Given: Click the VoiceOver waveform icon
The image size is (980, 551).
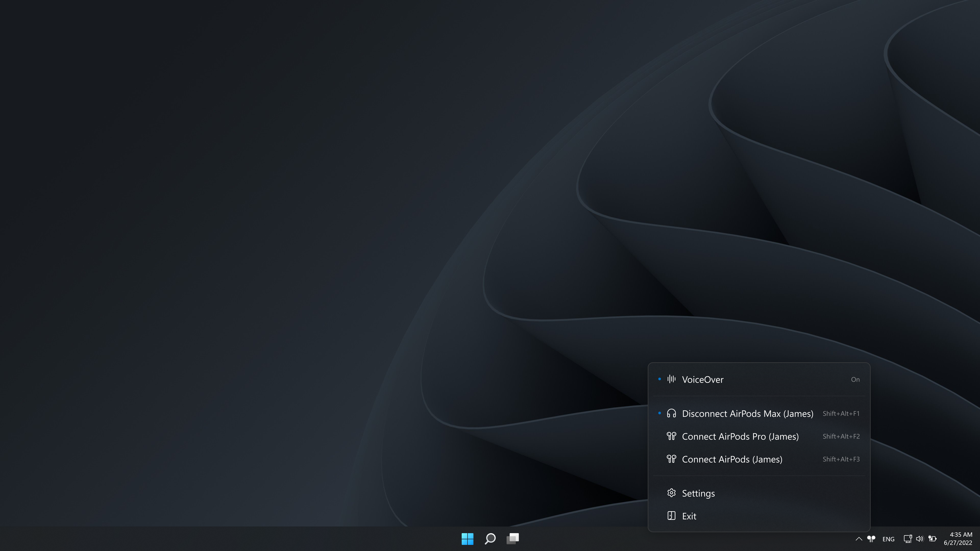Looking at the screenshot, I should [x=671, y=379].
